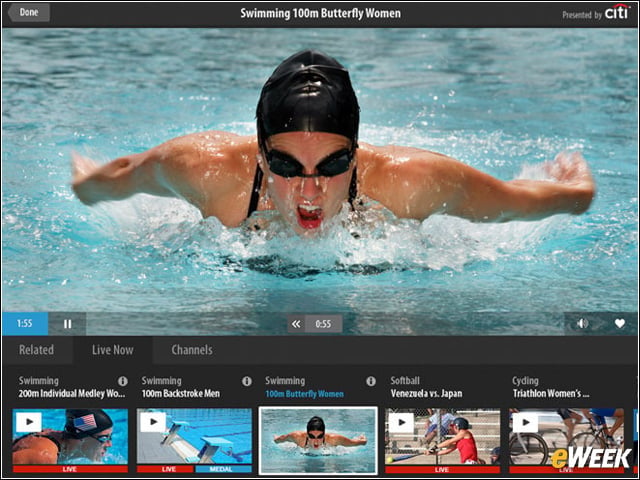This screenshot has width=640, height=480.
Task: Click the LIVE badge under Softball thumbnail
Action: pyautogui.click(x=442, y=469)
